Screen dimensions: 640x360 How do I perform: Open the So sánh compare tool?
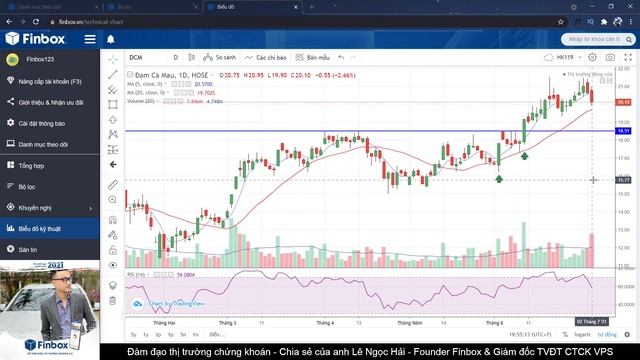pos(220,58)
